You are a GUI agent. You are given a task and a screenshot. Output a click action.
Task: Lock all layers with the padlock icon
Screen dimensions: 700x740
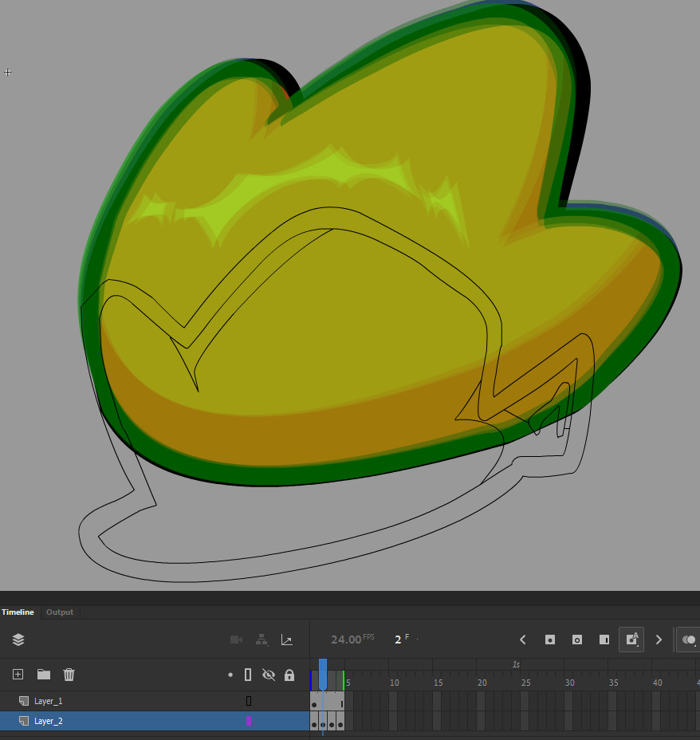point(289,674)
